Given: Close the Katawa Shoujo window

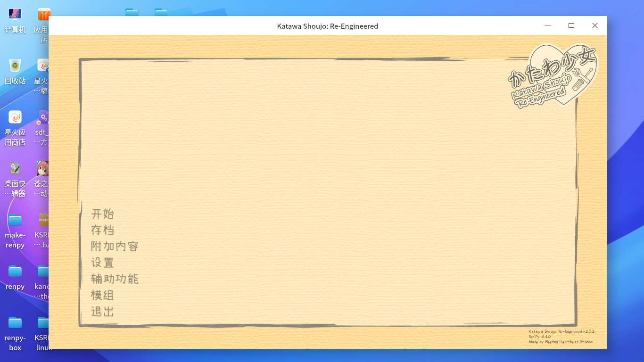Looking at the screenshot, I should [x=595, y=25].
